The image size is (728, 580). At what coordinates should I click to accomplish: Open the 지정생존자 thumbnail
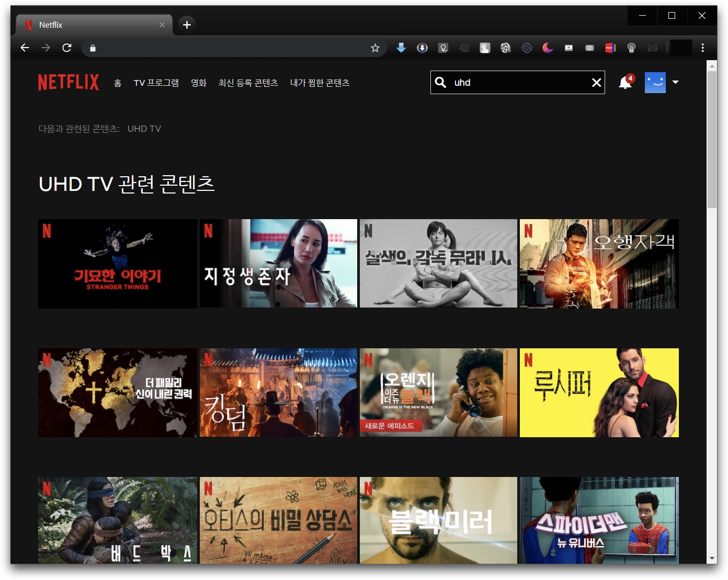click(278, 263)
